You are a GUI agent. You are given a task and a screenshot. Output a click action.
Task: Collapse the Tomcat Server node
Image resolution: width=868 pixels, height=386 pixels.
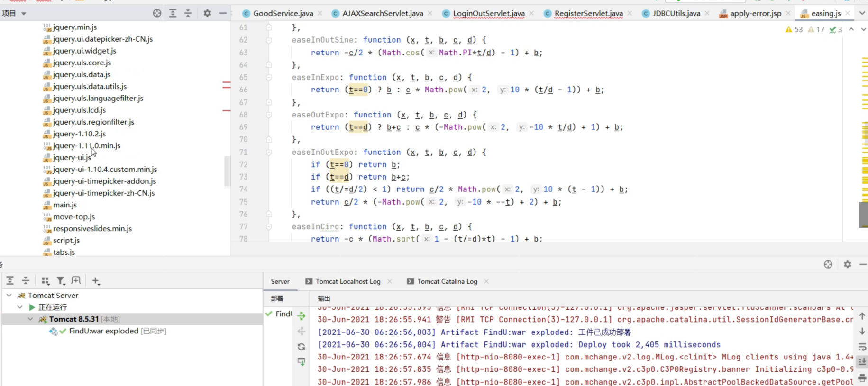[9, 295]
